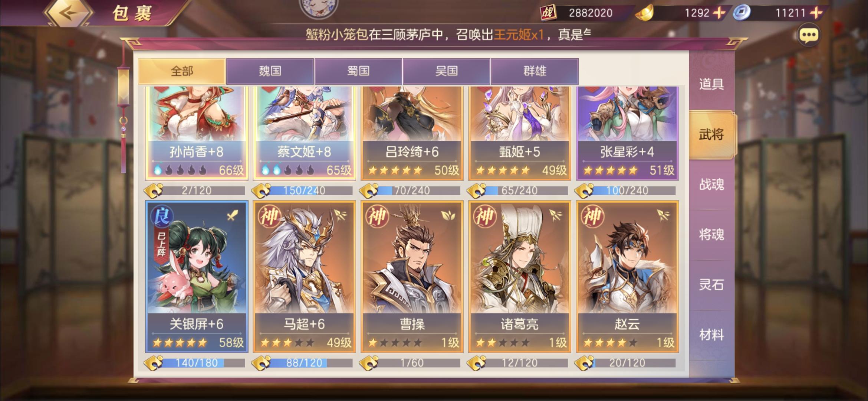Add gold ingots with the plus icon

click(719, 13)
